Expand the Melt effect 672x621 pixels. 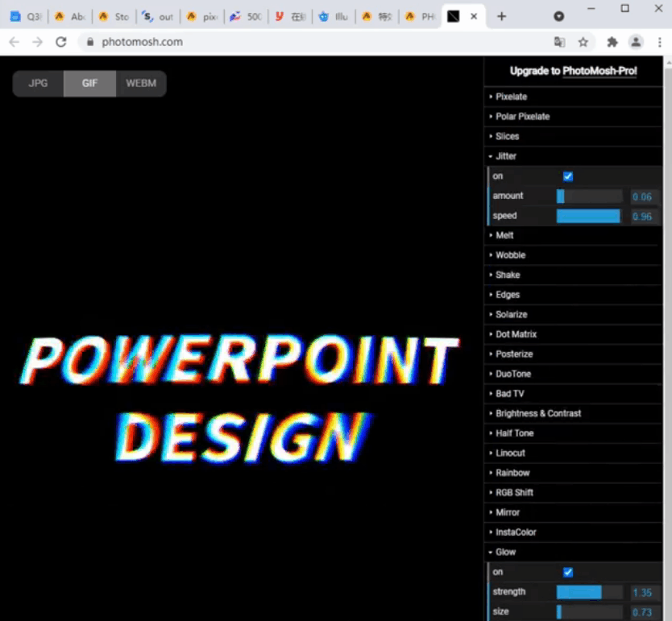(573, 235)
